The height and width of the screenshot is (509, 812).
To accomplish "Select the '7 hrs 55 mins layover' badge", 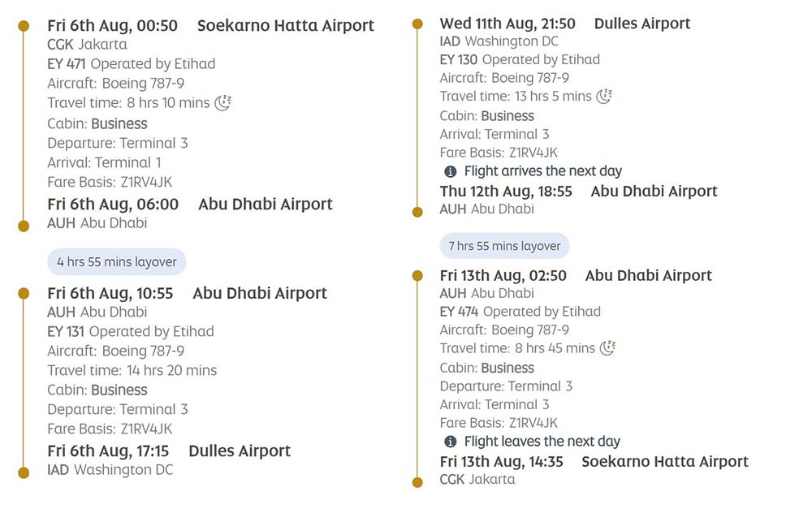I will point(505,245).
